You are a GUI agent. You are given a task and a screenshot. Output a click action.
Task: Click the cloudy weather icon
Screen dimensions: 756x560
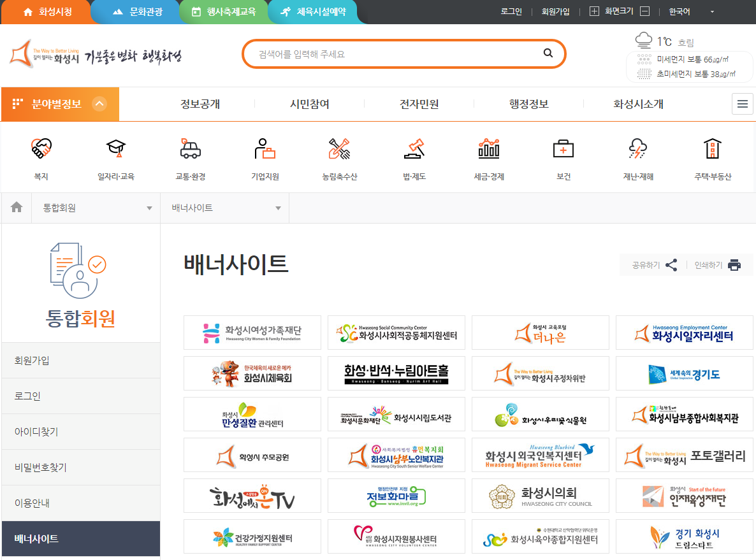click(x=644, y=41)
